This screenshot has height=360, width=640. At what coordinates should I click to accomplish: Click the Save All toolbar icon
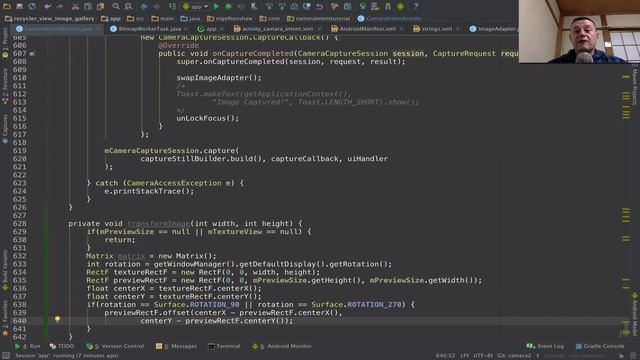(19, 6)
